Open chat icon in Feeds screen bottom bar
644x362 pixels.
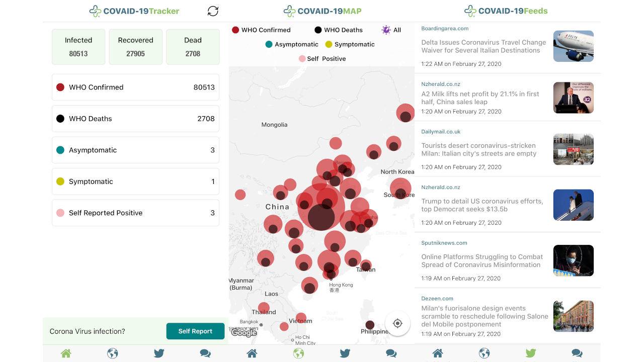(x=577, y=353)
